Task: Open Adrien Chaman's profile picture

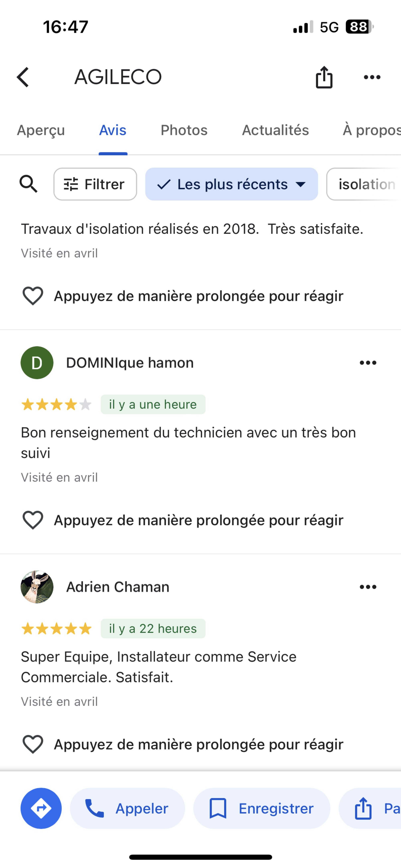Action: tap(37, 587)
